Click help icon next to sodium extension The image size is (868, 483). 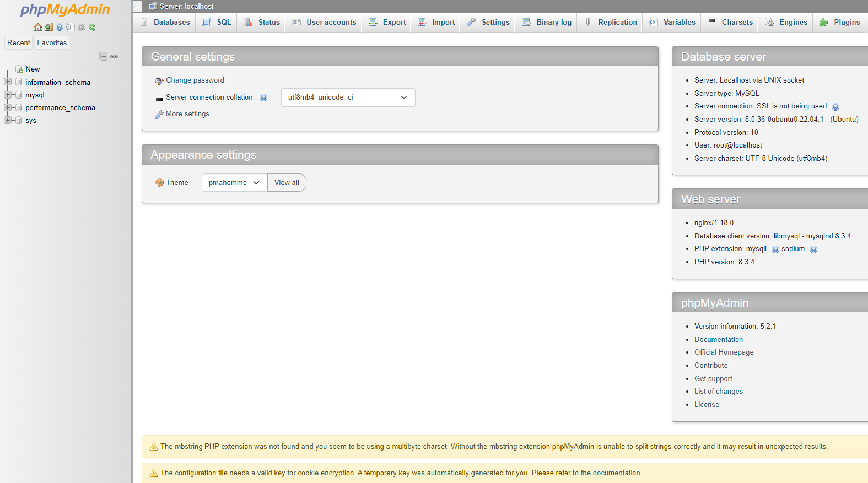click(813, 249)
